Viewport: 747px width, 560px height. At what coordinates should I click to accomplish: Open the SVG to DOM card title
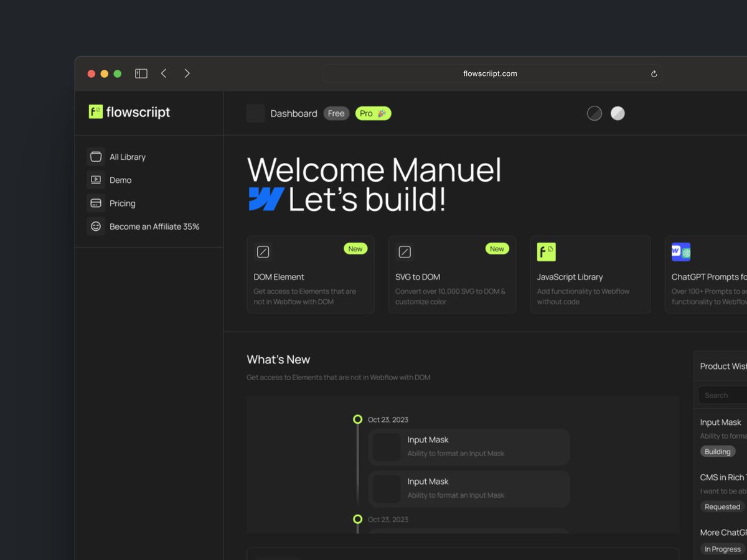[x=418, y=277]
